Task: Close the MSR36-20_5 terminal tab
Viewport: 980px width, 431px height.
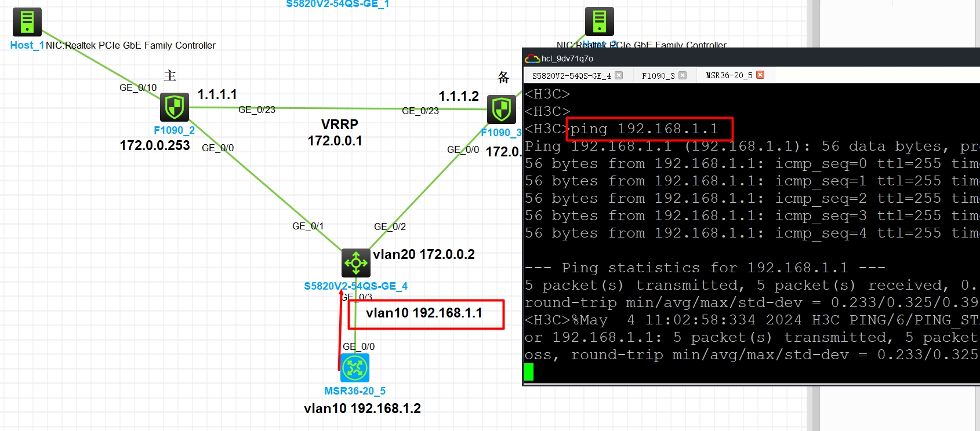Action: 760,75
